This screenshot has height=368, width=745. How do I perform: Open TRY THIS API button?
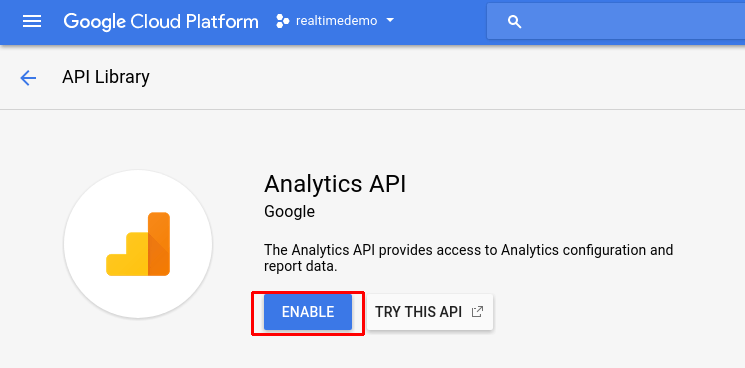tap(430, 312)
